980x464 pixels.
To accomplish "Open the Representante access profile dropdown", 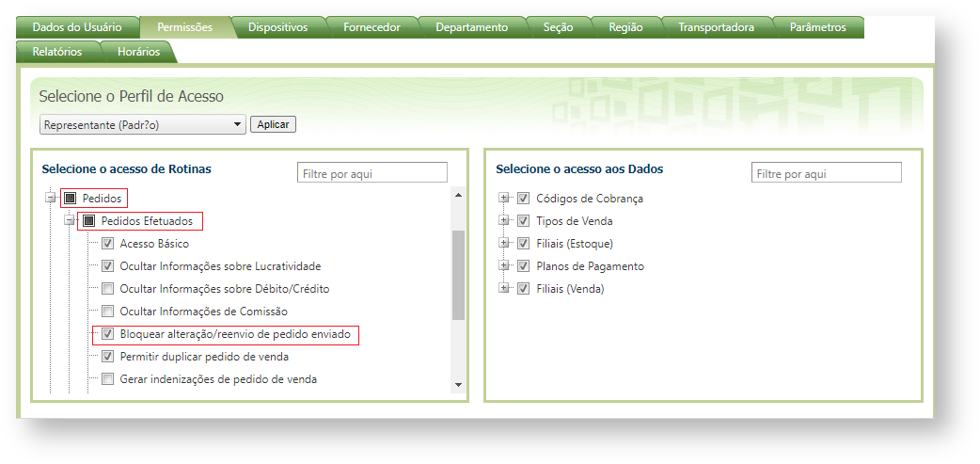I will coord(143,124).
